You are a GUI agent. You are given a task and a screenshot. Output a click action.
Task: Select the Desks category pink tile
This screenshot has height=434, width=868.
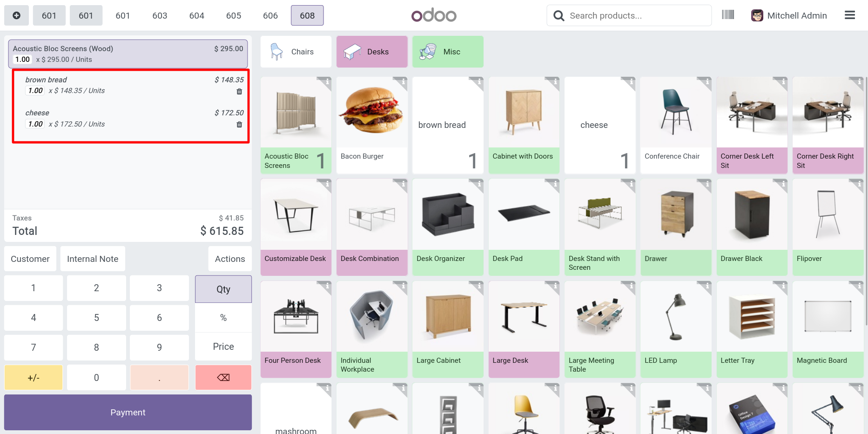(x=372, y=52)
